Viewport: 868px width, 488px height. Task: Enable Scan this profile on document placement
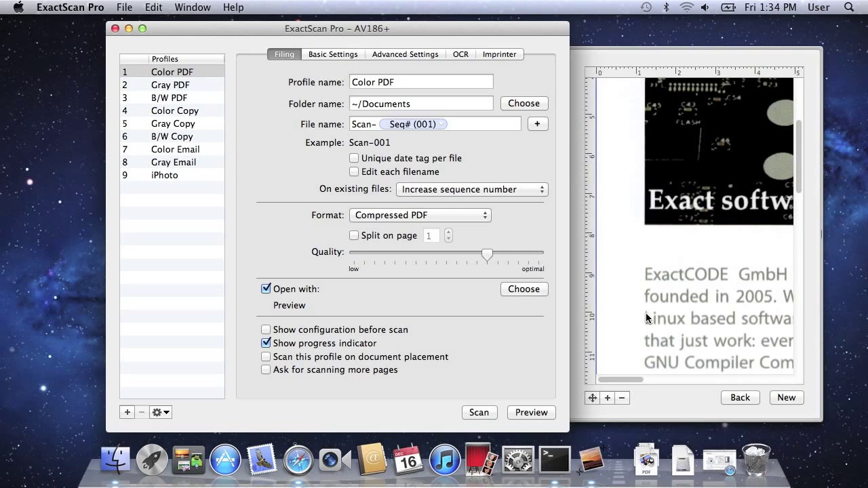click(266, 357)
